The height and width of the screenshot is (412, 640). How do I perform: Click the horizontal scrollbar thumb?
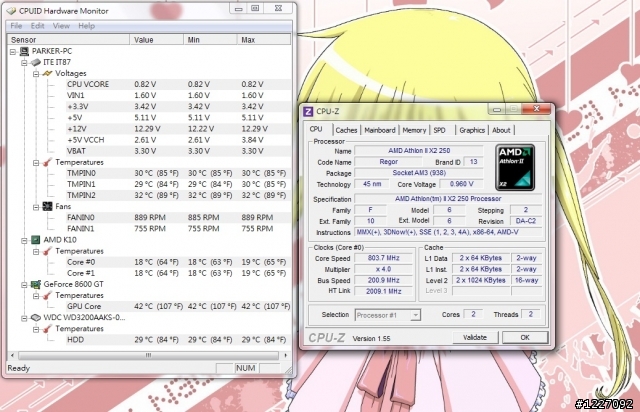[x=149, y=355]
